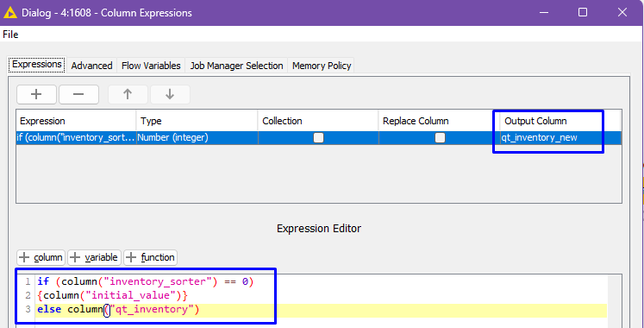Select the qt_inventory_new output column cell
644x328 pixels.
tap(560, 138)
